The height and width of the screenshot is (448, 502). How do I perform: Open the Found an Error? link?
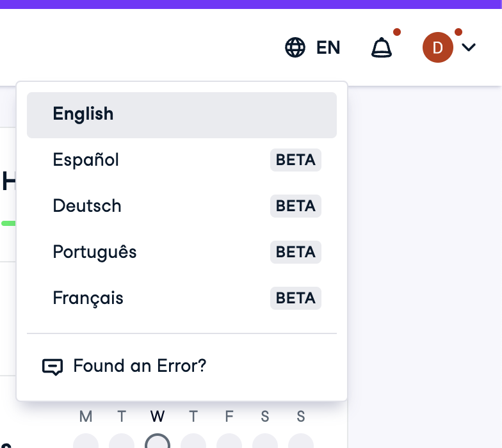[x=140, y=366]
